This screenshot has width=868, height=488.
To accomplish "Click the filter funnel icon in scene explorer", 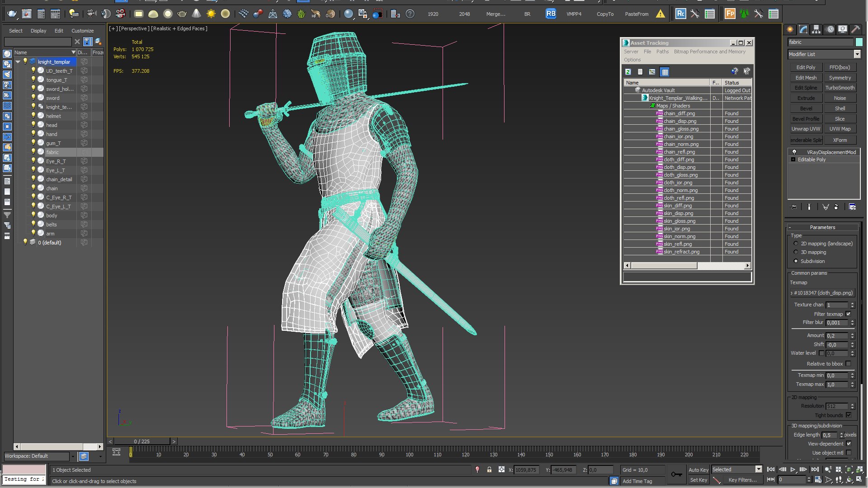I will 87,42.
